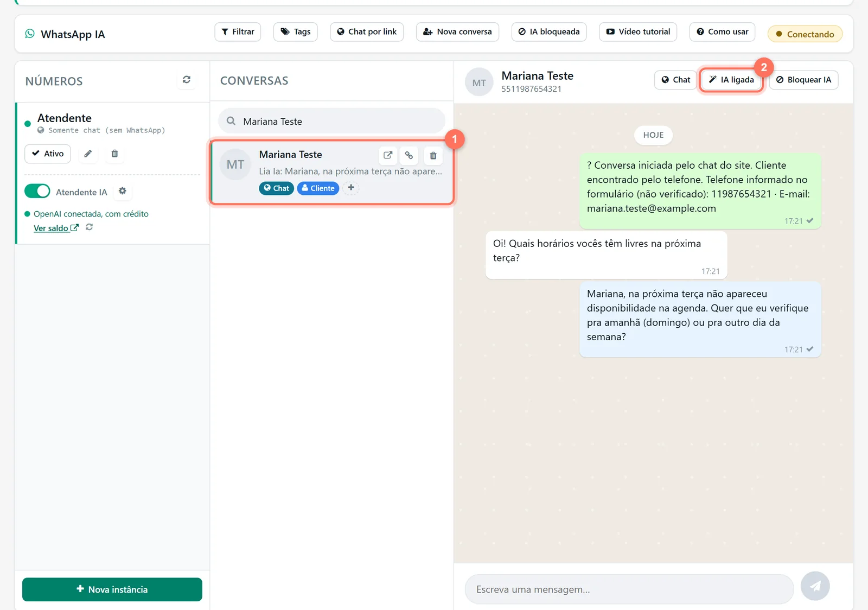
Task: Click the Conectando status badge
Action: (x=805, y=34)
